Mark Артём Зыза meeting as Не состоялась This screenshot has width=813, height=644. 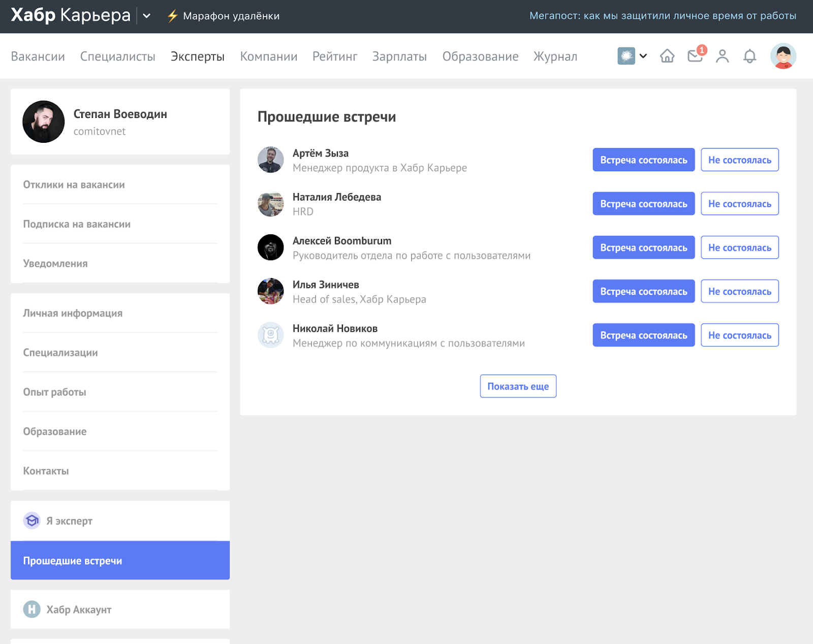pyautogui.click(x=739, y=160)
